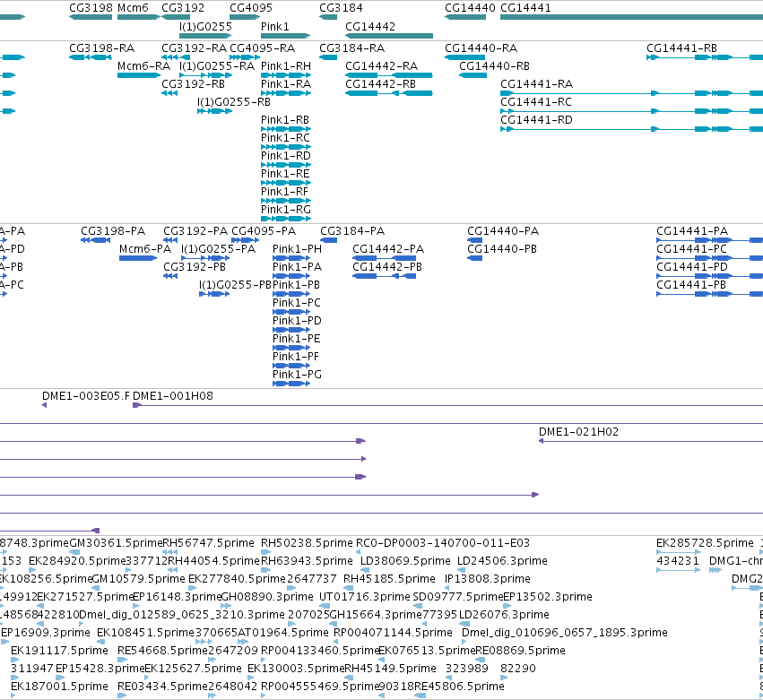Select the CG4095 gene label
The width and height of the screenshot is (763, 700).
click(251, 8)
